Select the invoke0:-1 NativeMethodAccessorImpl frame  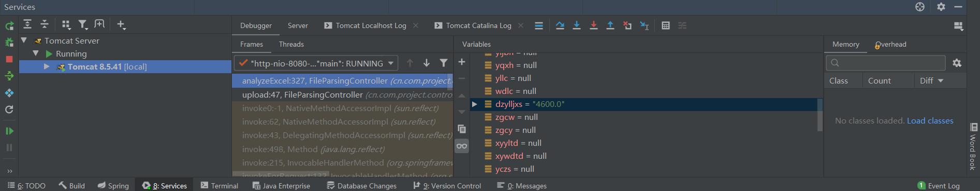pos(343,108)
